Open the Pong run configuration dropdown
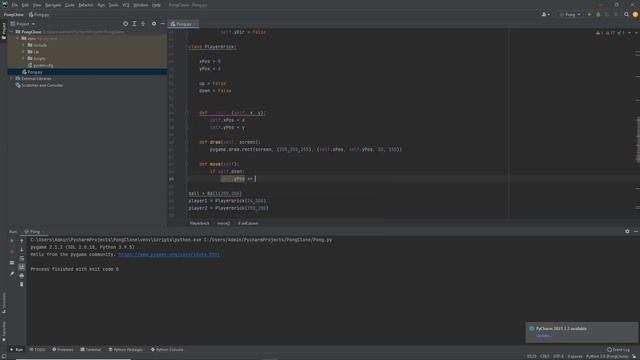 [x=570, y=14]
